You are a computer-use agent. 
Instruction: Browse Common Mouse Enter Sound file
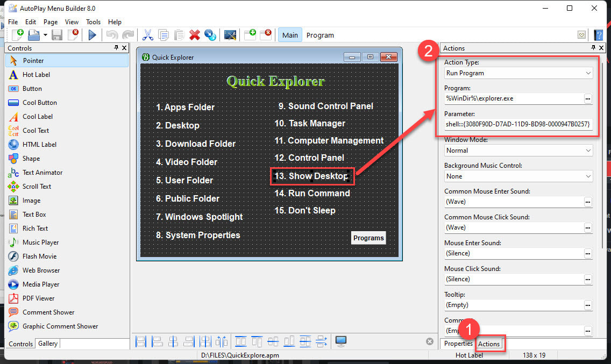click(x=588, y=202)
